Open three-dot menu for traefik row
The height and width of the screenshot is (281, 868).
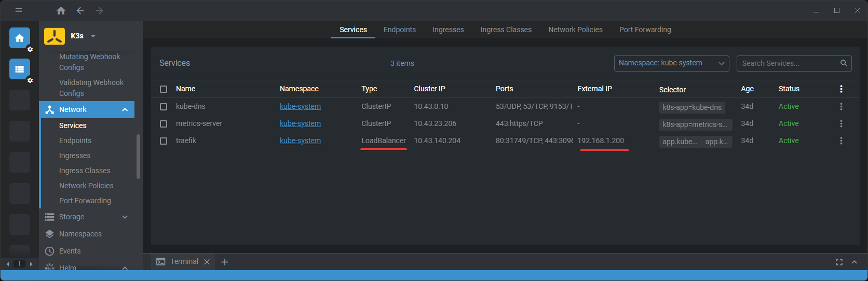pyautogui.click(x=841, y=140)
